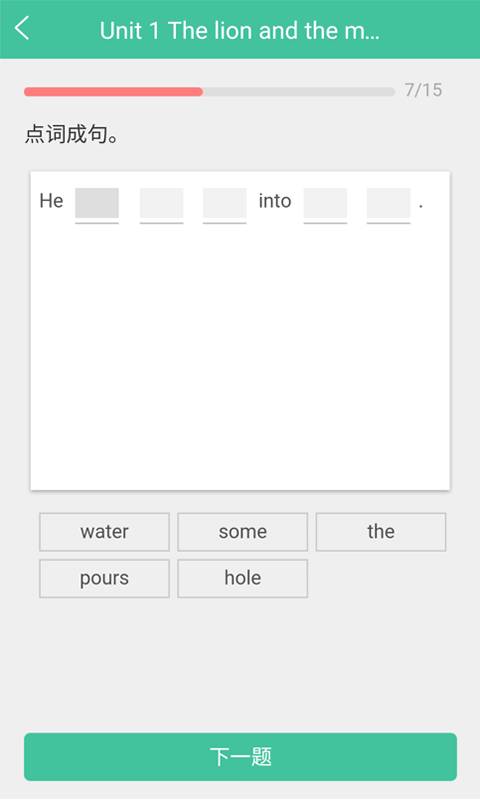This screenshot has width=480, height=800.
Task: Click the empty white sentence area
Action: tap(240, 357)
